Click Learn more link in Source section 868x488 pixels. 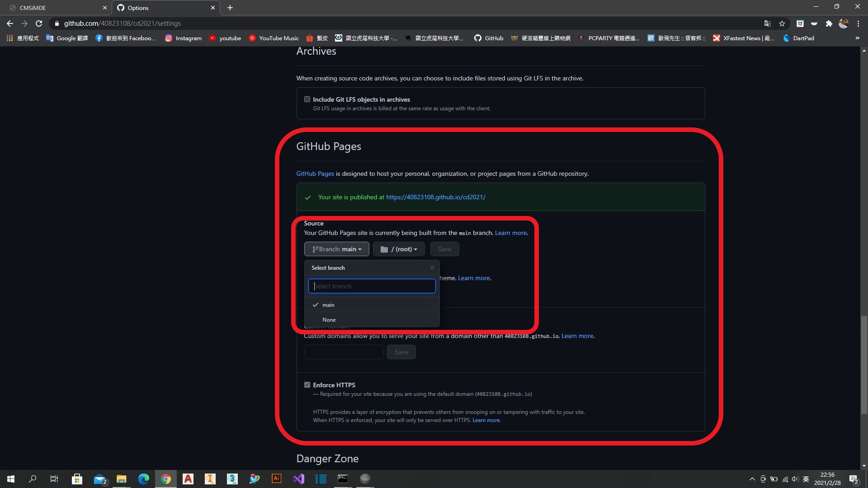tap(510, 233)
